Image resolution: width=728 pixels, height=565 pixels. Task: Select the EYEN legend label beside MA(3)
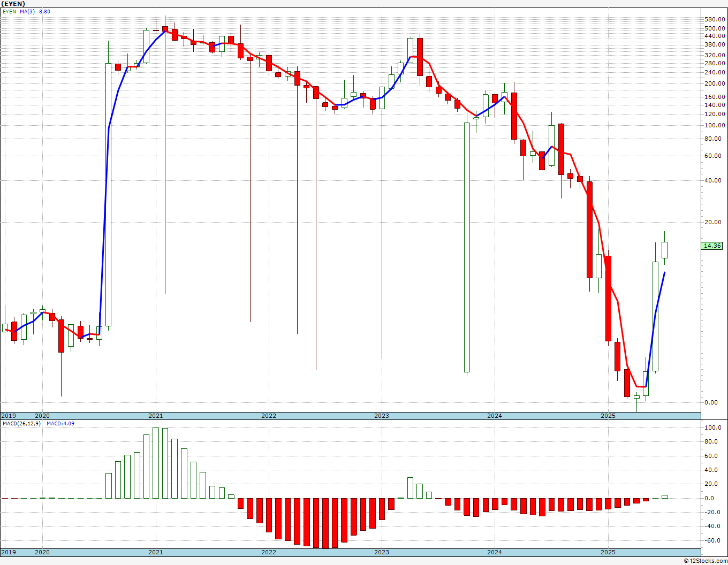9,12
